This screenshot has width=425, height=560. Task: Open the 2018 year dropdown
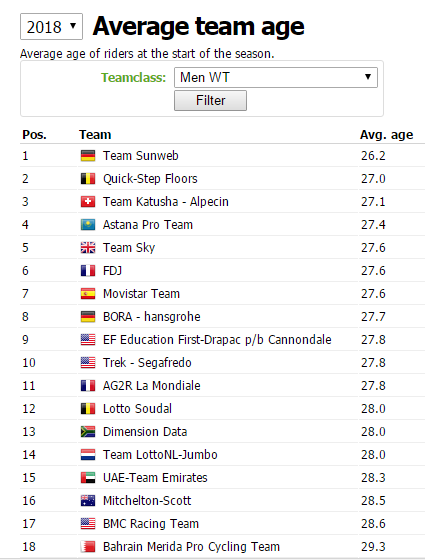point(51,27)
